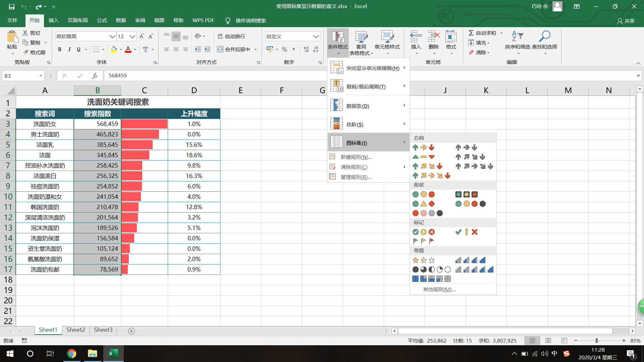Choose the three flags icon set
The image size is (644, 362).
point(423,241)
